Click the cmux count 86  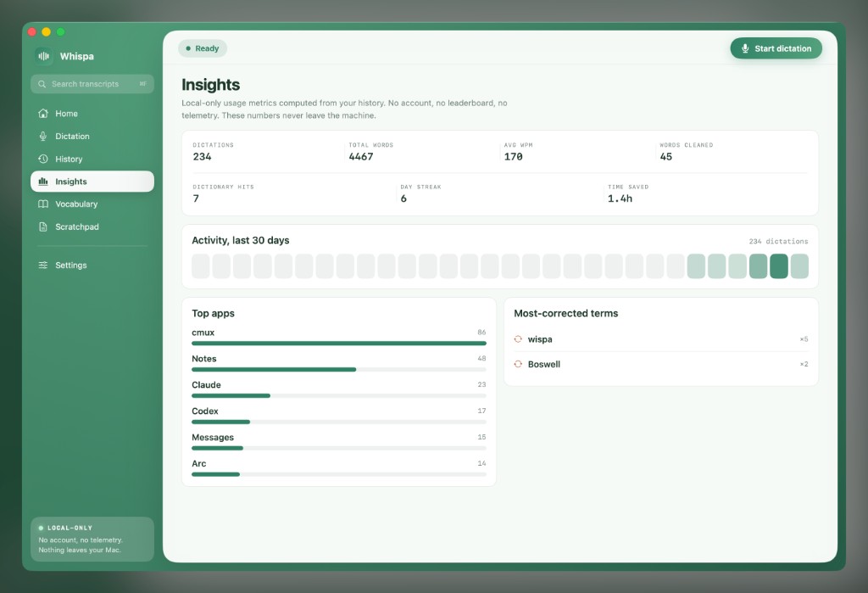(x=481, y=333)
